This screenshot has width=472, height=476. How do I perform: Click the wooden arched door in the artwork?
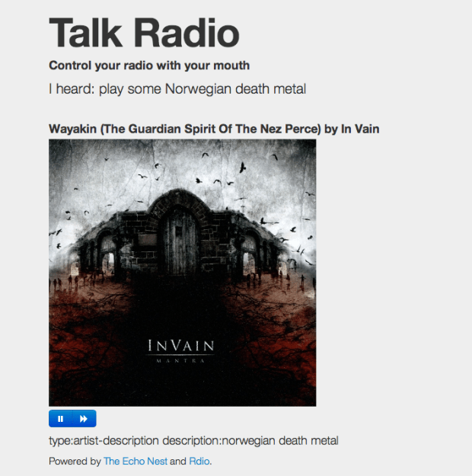pyautogui.click(x=180, y=242)
